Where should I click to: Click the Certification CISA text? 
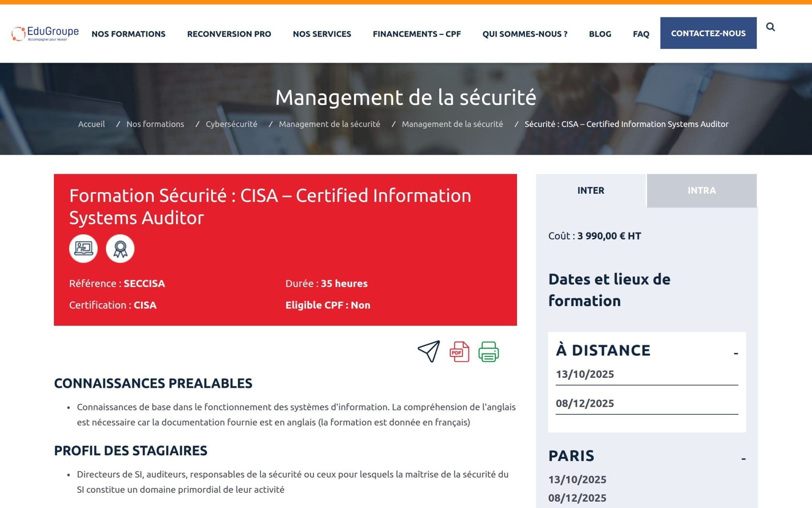coord(113,305)
